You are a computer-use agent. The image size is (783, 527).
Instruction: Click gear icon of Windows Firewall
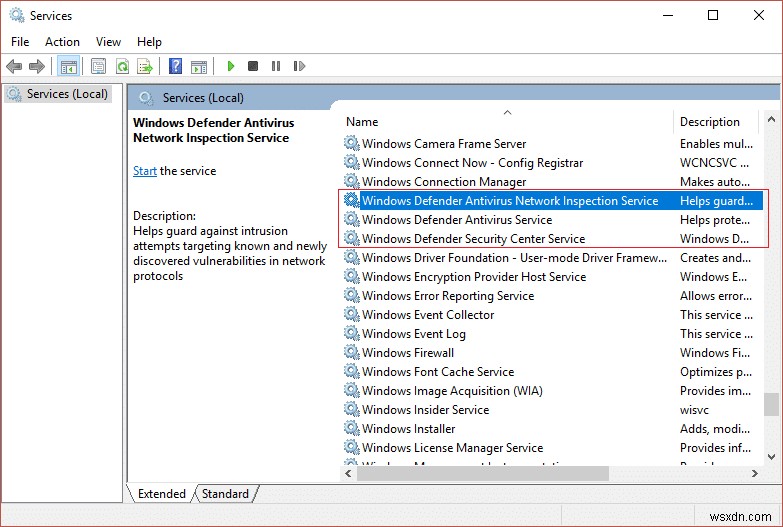[x=352, y=352]
